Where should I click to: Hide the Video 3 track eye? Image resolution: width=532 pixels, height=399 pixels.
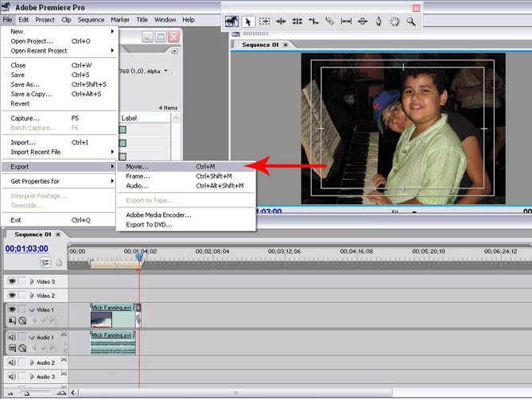[13, 281]
